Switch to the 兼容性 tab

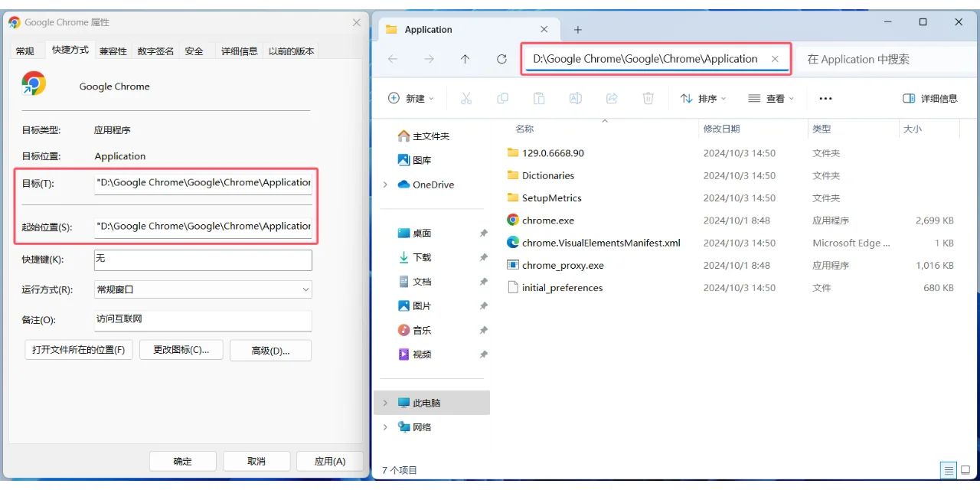click(113, 51)
